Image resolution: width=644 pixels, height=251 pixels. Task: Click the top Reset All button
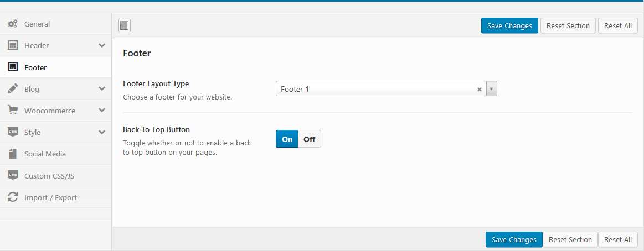(617, 25)
